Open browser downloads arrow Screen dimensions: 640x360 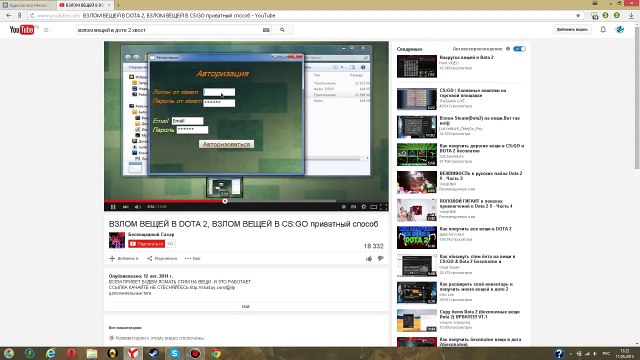click(631, 16)
